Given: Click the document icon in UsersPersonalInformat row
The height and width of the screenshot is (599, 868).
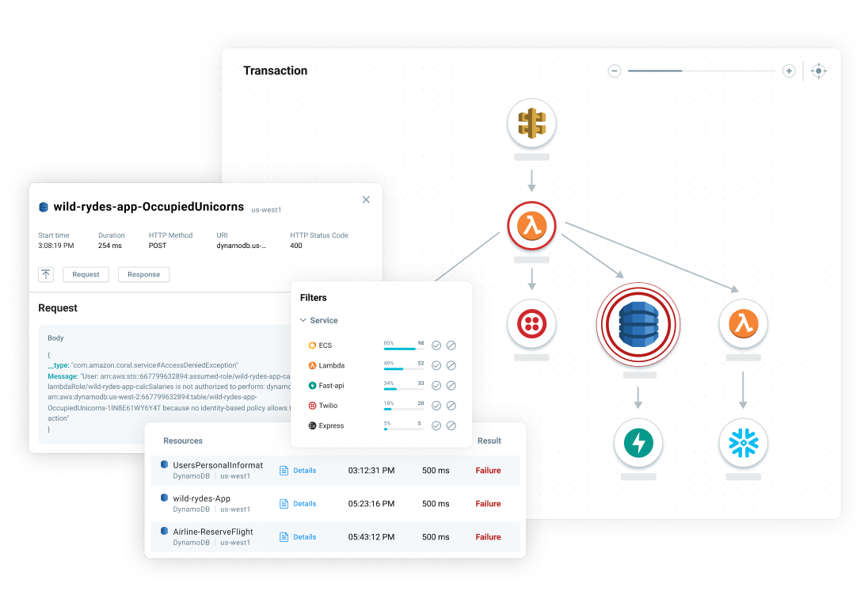Looking at the screenshot, I should tap(284, 471).
